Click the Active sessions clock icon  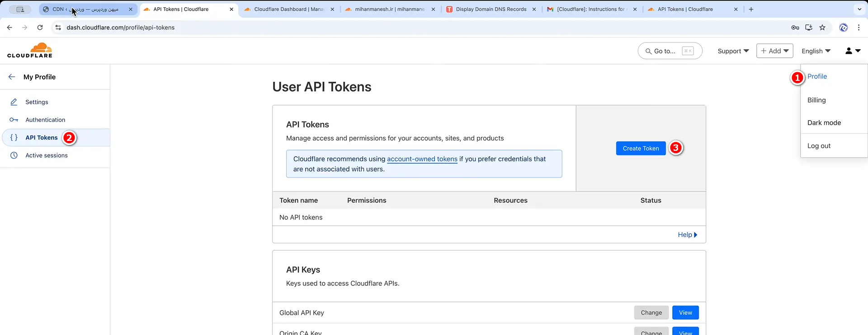[14, 155]
